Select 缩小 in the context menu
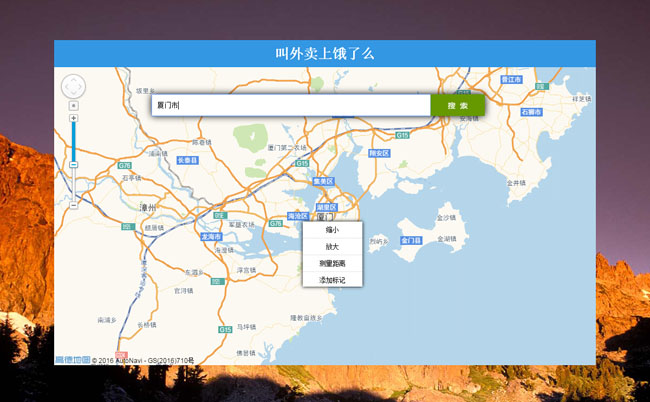Screen dimensions: 650x402 point(332,230)
